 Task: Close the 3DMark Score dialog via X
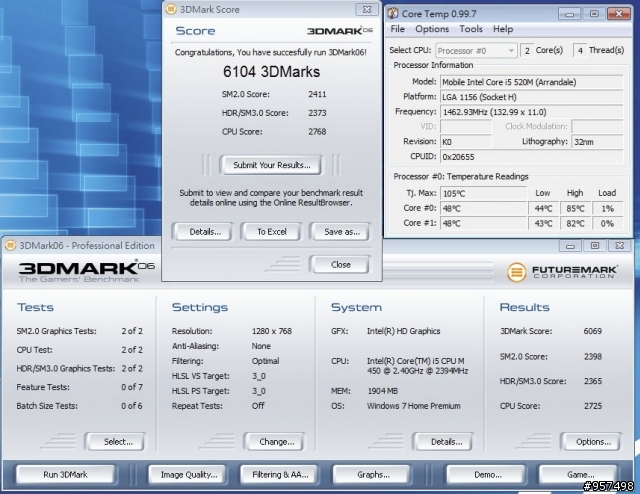[x=367, y=9]
